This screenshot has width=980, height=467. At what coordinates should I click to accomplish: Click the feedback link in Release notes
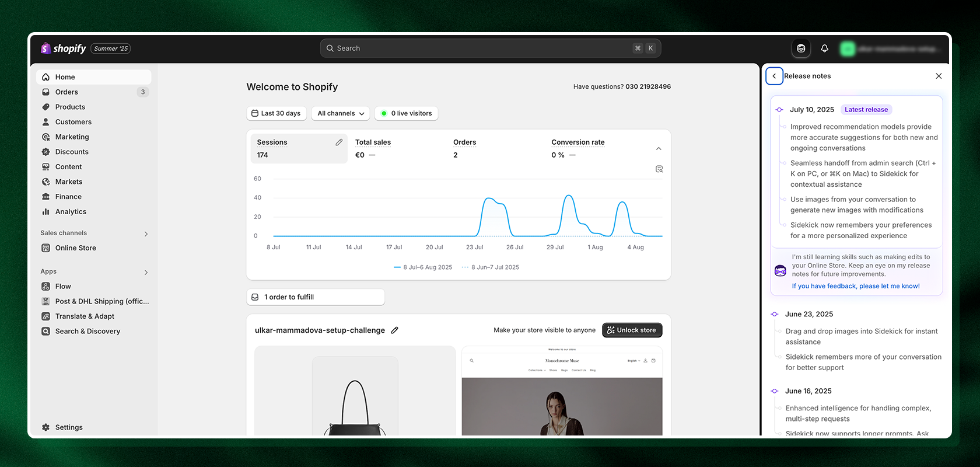[856, 286]
